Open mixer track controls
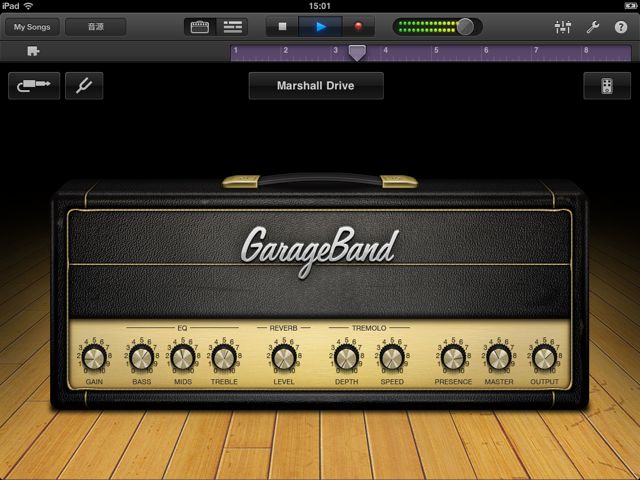640x480 pixels. point(563,27)
